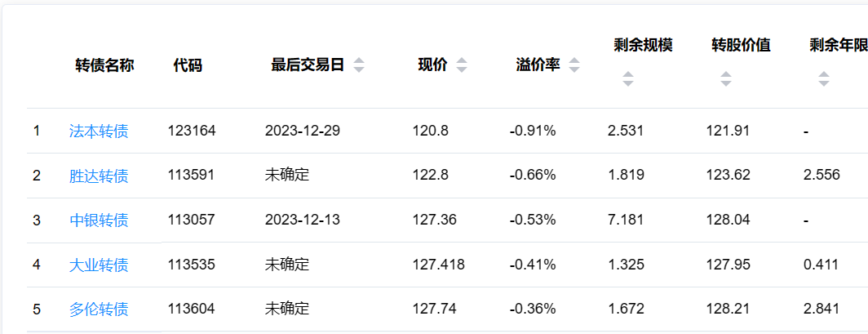
Task: Open the 胜达转债 bond link
Action: pos(99,175)
